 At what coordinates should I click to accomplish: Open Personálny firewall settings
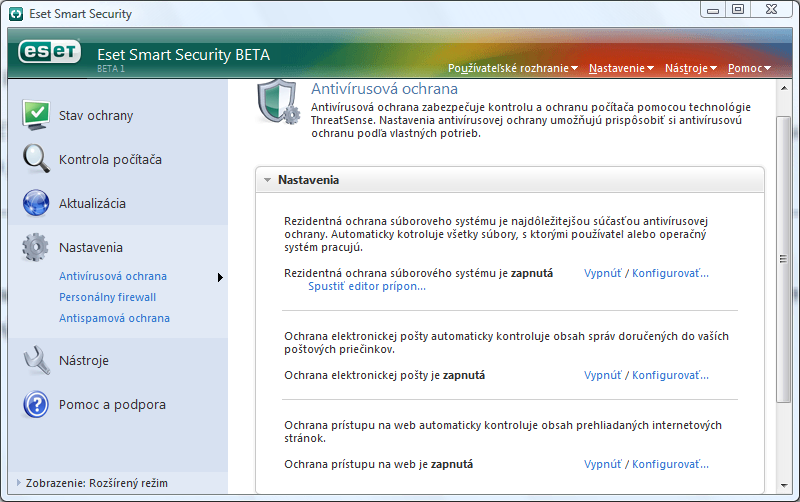tap(108, 297)
